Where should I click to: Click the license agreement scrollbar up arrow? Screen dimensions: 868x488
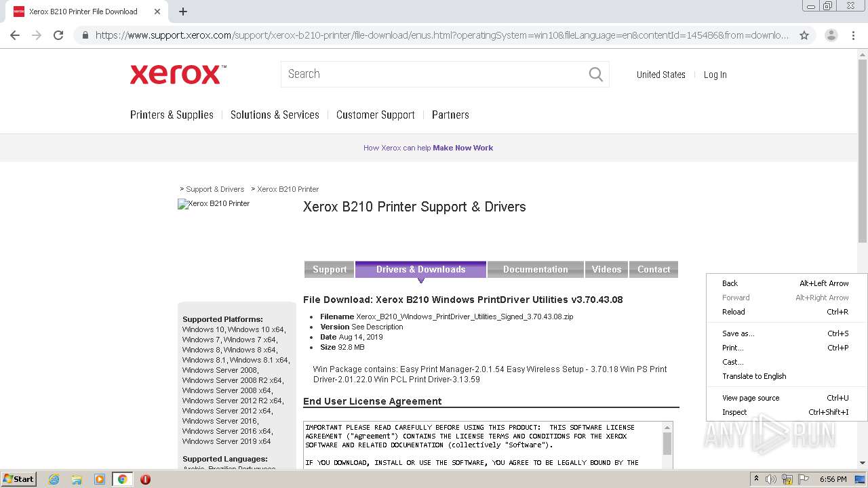pyautogui.click(x=667, y=427)
